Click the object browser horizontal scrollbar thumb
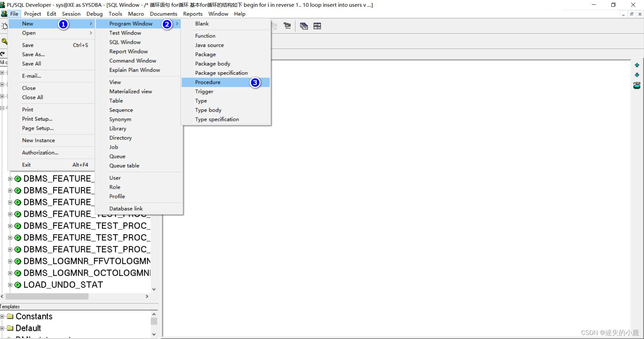The width and height of the screenshot is (644, 339). click(x=47, y=297)
